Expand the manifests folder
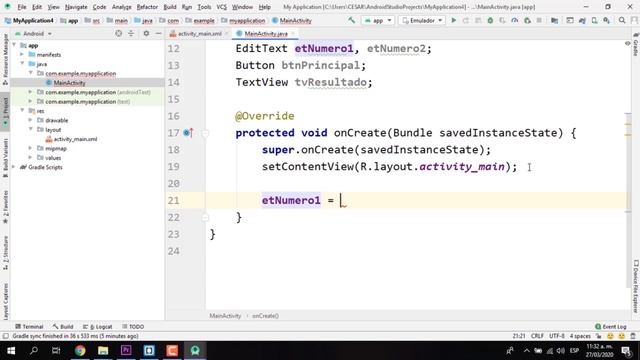Screen dimensions: 640x360 tap(22, 54)
